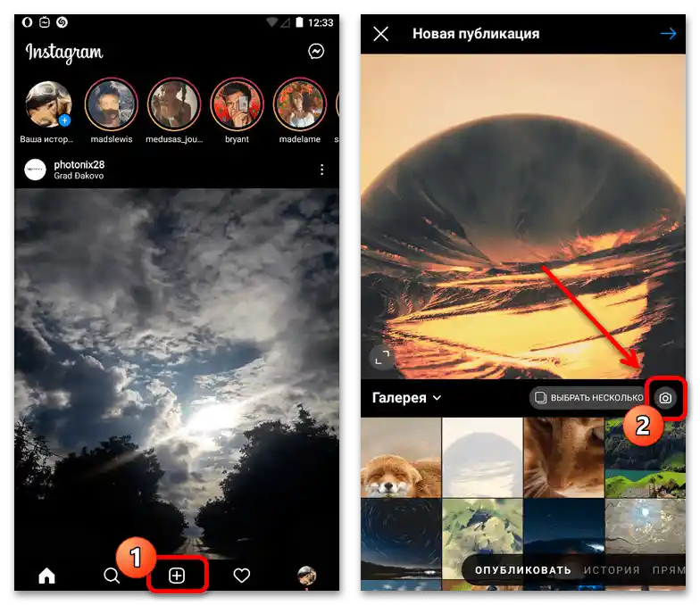
Task: Select the star trails thumbnail
Action: pos(401,539)
